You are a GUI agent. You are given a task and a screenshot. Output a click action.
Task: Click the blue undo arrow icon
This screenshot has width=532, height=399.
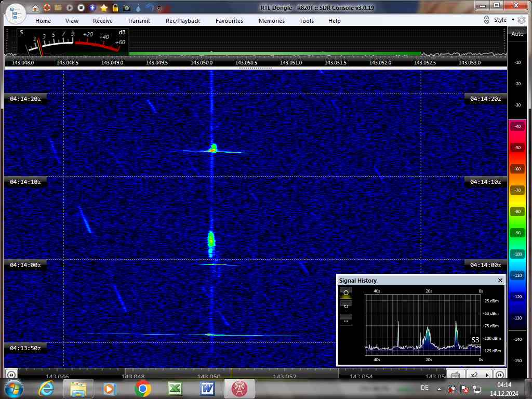click(x=150, y=7)
